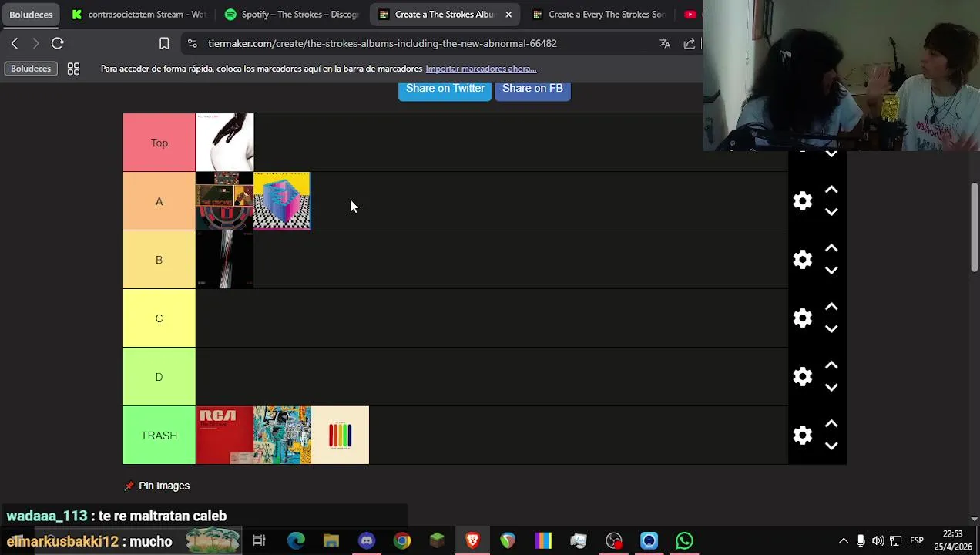Move tier D row up with arrow
The width and height of the screenshot is (980, 555).
[x=831, y=365]
